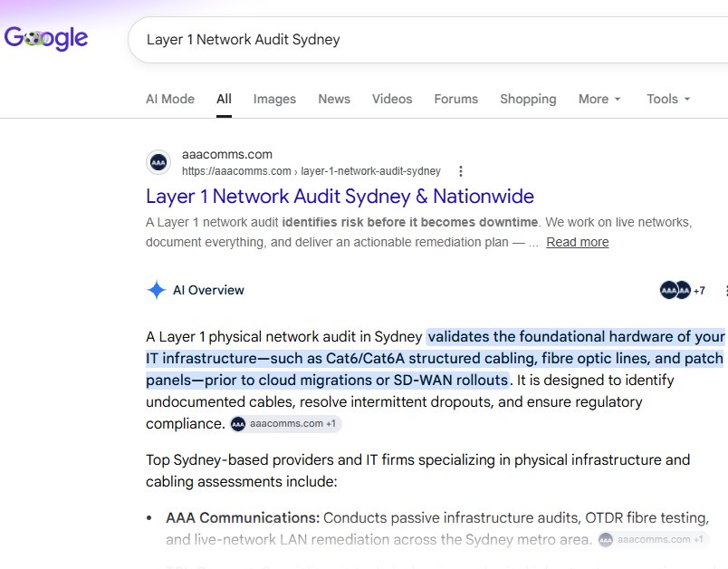Image resolution: width=728 pixels, height=569 pixels.
Task: Click the aaacomms.com result URL breadcrumb
Action: 311,171
